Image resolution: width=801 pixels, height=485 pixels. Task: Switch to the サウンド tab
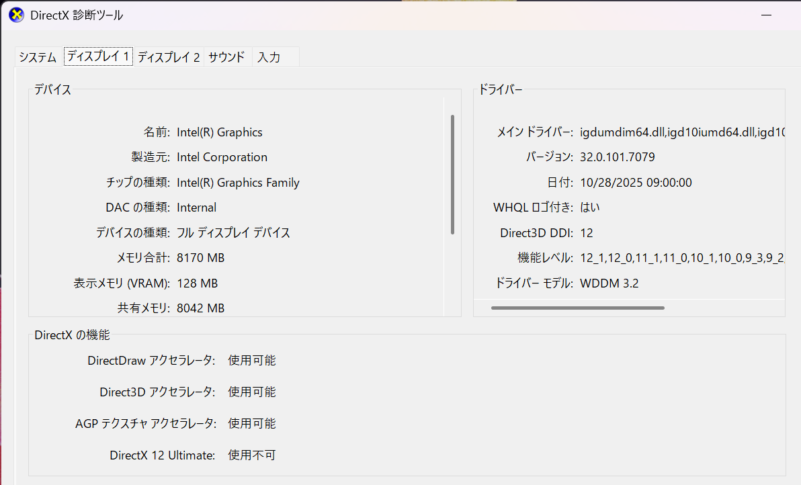(x=226, y=57)
